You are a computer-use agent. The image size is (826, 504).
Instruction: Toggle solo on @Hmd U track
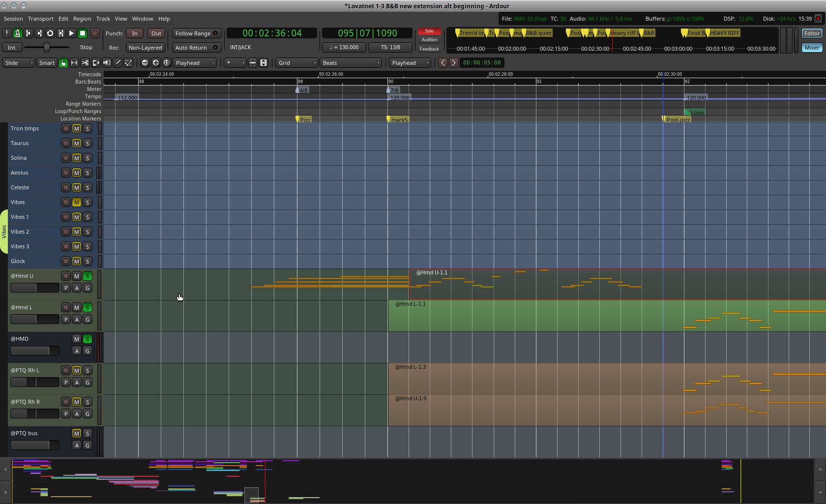[x=88, y=276]
